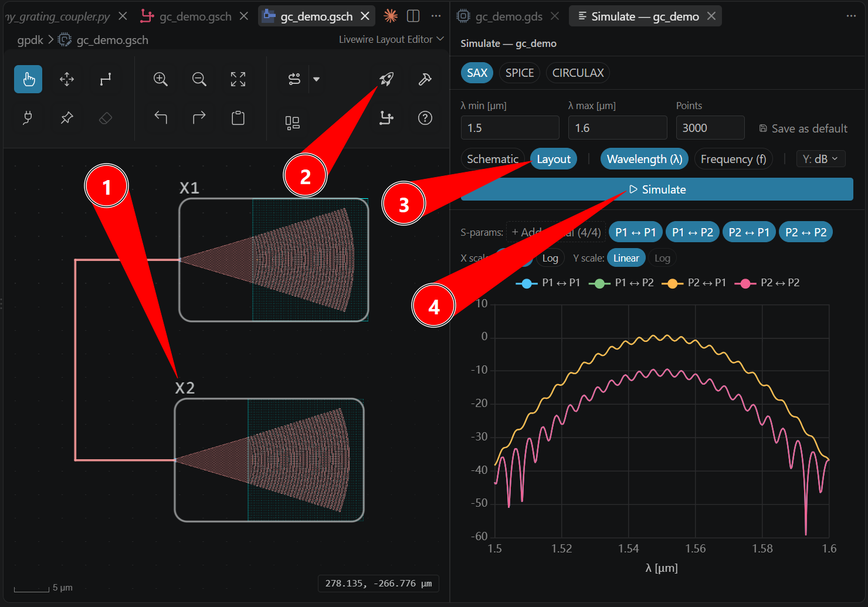Zoom in on the layout canvas
This screenshot has width=868, height=607.
tap(161, 79)
